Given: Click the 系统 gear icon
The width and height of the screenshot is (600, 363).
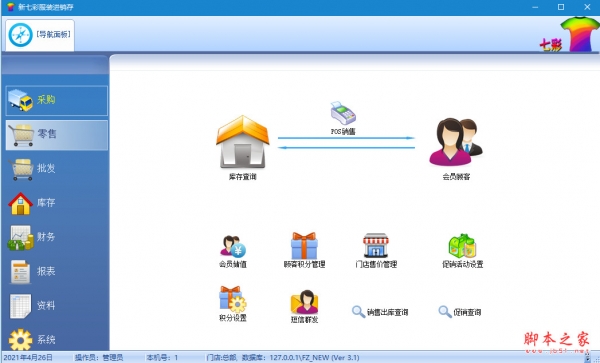Looking at the screenshot, I should click(20, 339).
